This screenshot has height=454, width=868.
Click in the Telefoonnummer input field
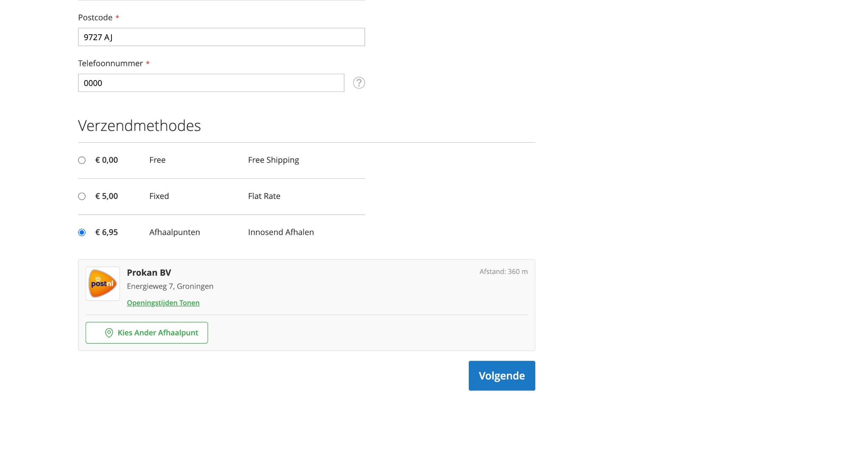(211, 83)
